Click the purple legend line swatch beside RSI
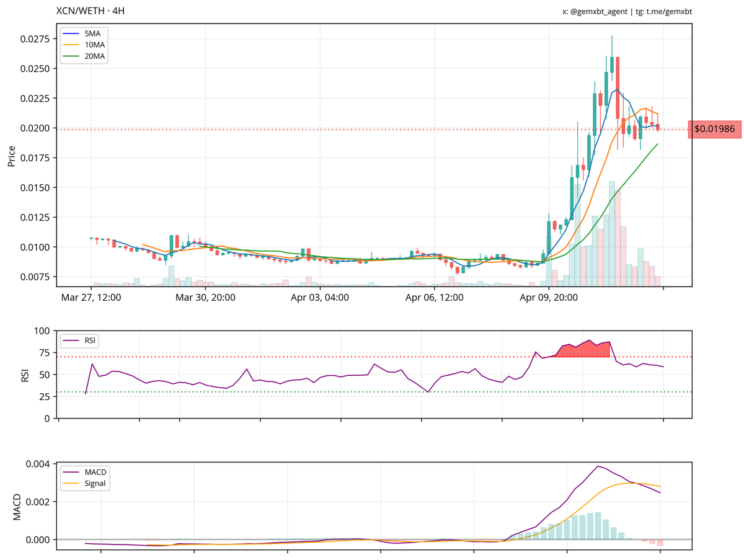This screenshot has height=560, width=744. 70,340
